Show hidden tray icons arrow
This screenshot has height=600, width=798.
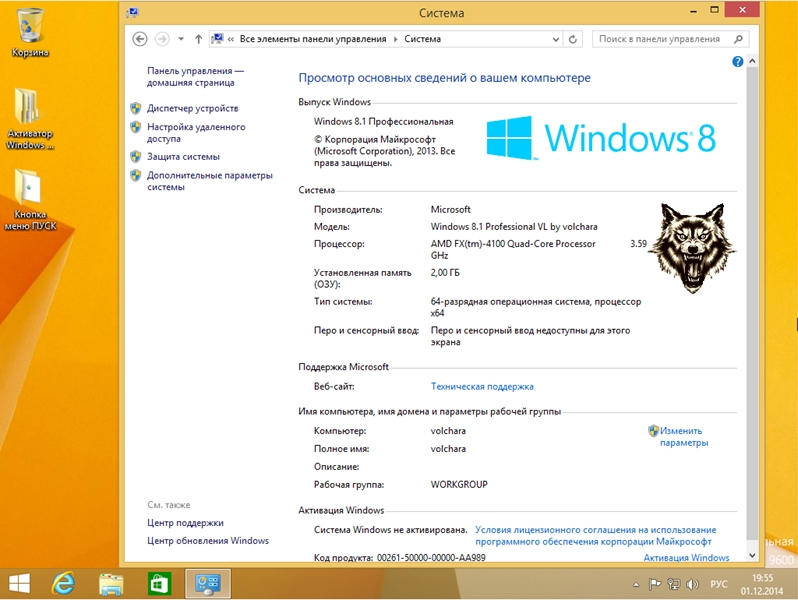click(x=636, y=585)
